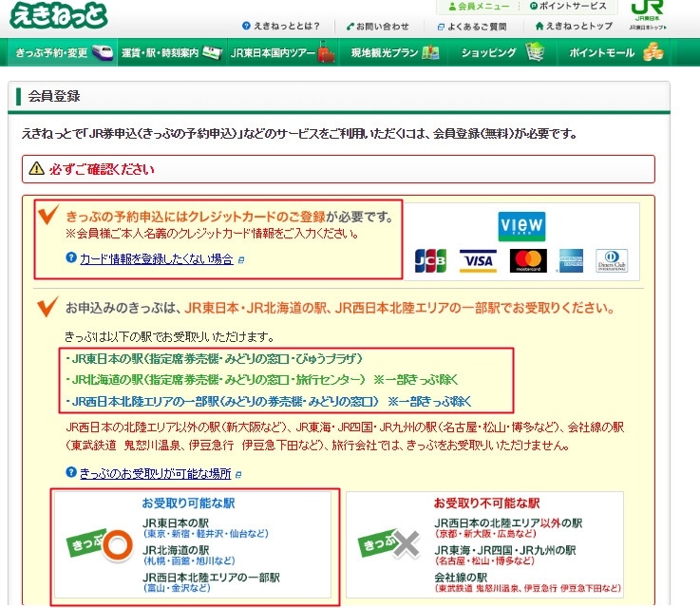This screenshot has height=608, width=700.
Task: Click the American Express logo
Action: (x=571, y=260)
